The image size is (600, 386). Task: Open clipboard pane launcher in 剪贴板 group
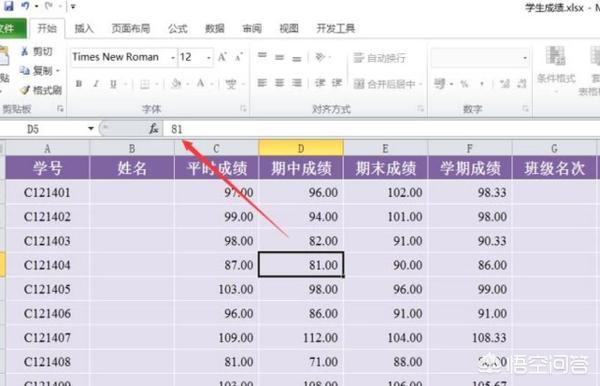60,109
